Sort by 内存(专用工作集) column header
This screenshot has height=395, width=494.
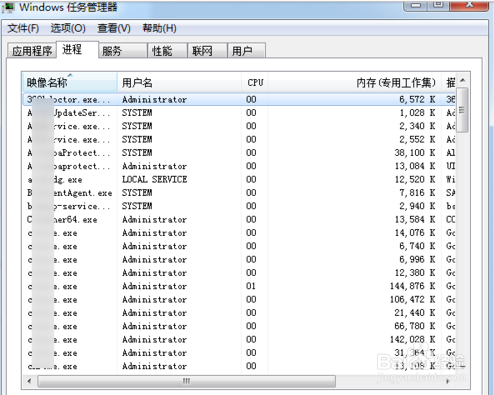point(355,82)
